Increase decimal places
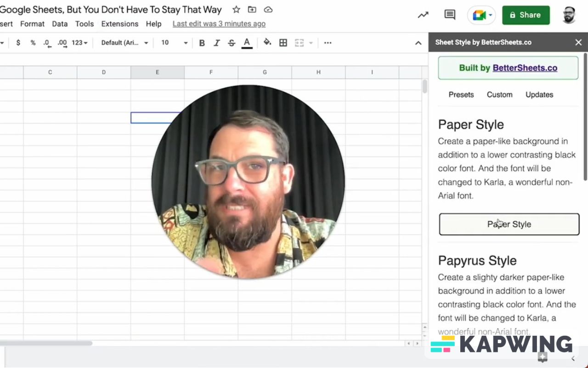Viewport: 588px width, 368px height. coord(62,43)
